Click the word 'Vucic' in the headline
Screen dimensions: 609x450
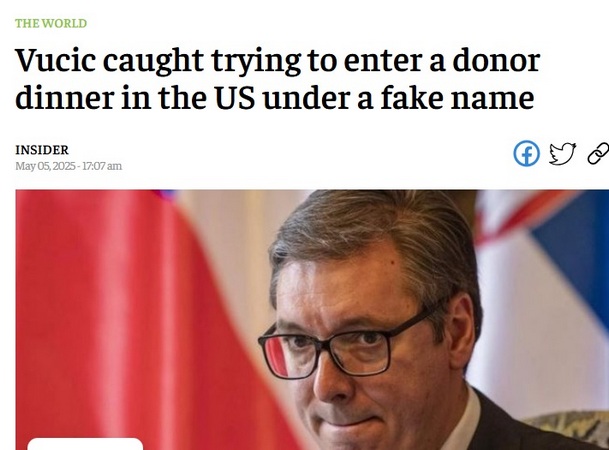point(55,61)
